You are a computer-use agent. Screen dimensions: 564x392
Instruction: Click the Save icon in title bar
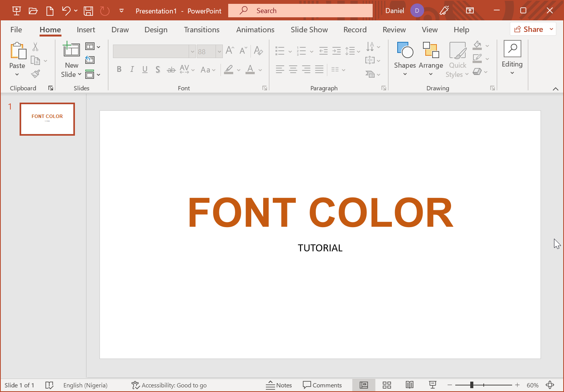[x=88, y=11]
